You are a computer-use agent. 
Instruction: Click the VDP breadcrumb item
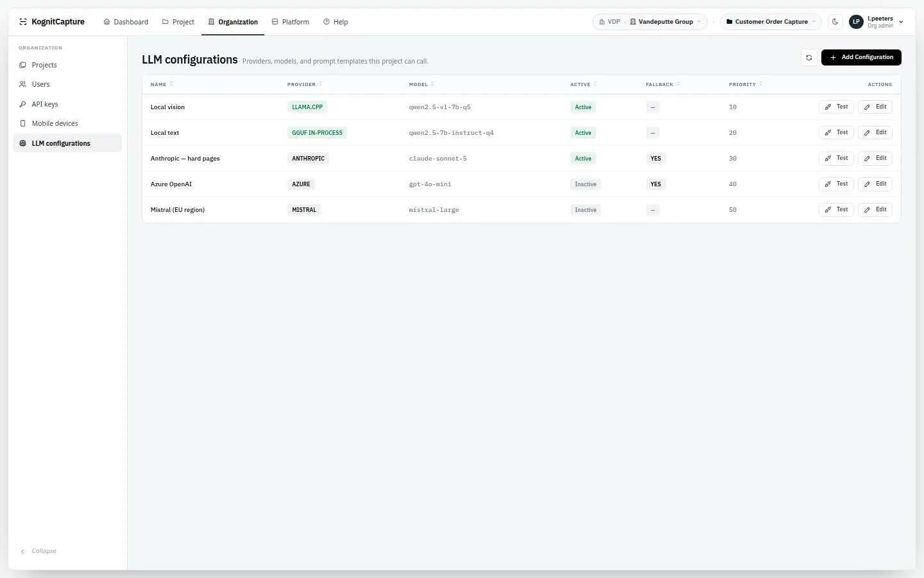coord(610,22)
